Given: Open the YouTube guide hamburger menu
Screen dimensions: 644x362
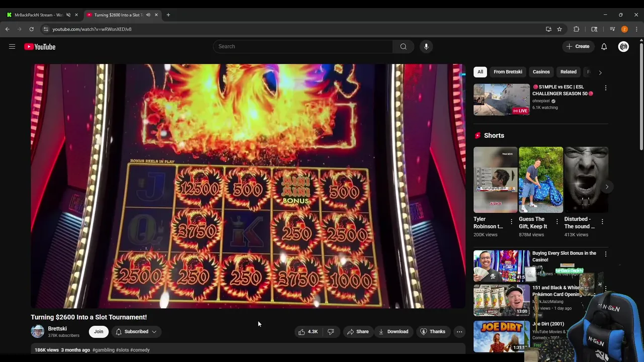Looking at the screenshot, I should [12, 47].
